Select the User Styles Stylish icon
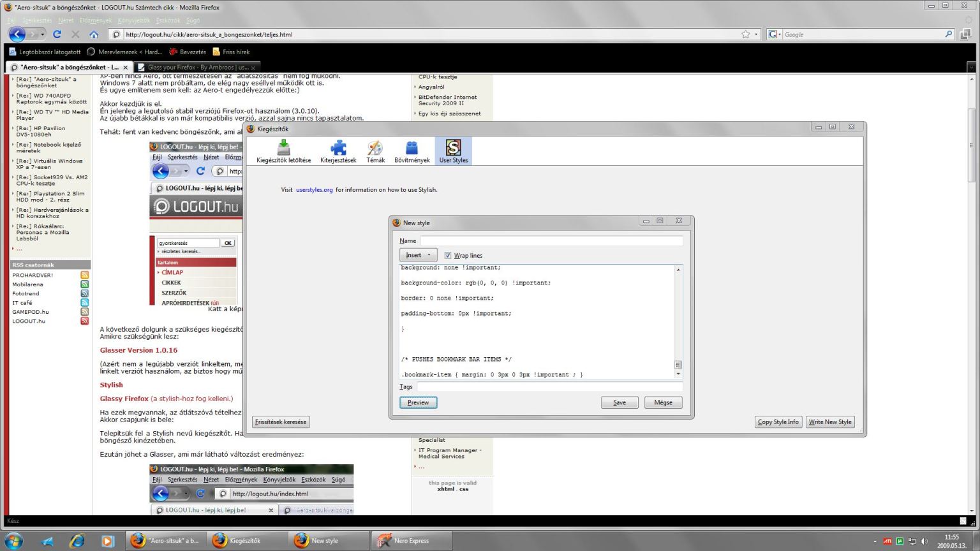This screenshot has height=551, width=980. [x=454, y=152]
